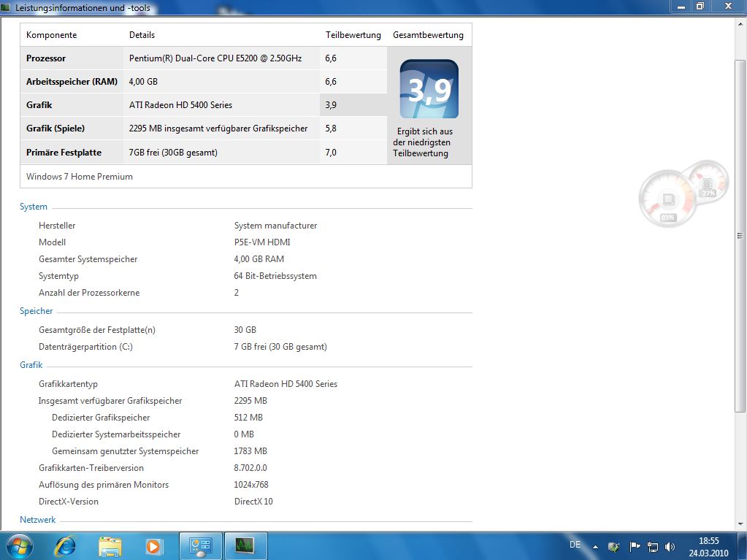Click the 1024x768 resolution value
This screenshot has width=747, height=560.
tap(251, 484)
